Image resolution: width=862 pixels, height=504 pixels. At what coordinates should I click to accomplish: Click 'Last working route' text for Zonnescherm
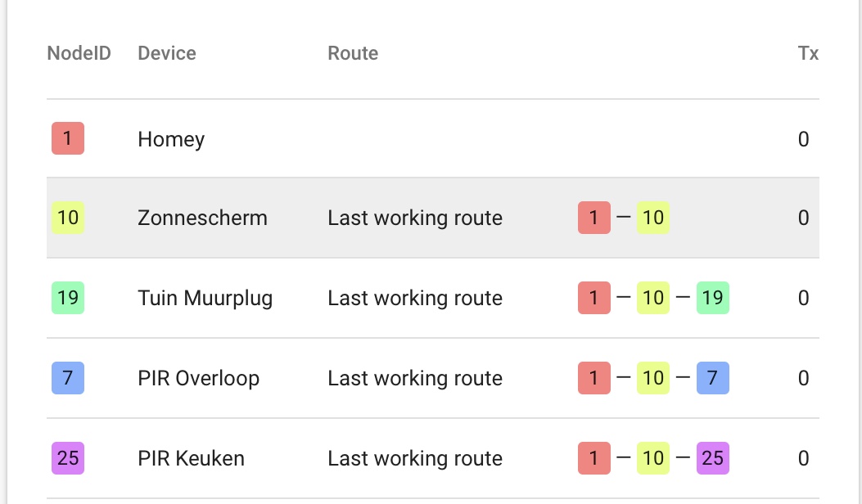(x=415, y=218)
